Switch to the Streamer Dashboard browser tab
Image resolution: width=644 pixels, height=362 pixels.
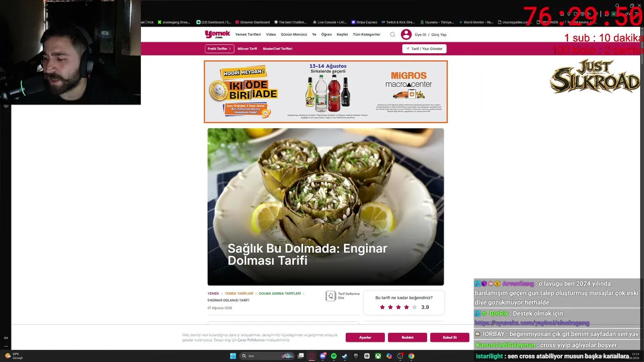(253, 22)
